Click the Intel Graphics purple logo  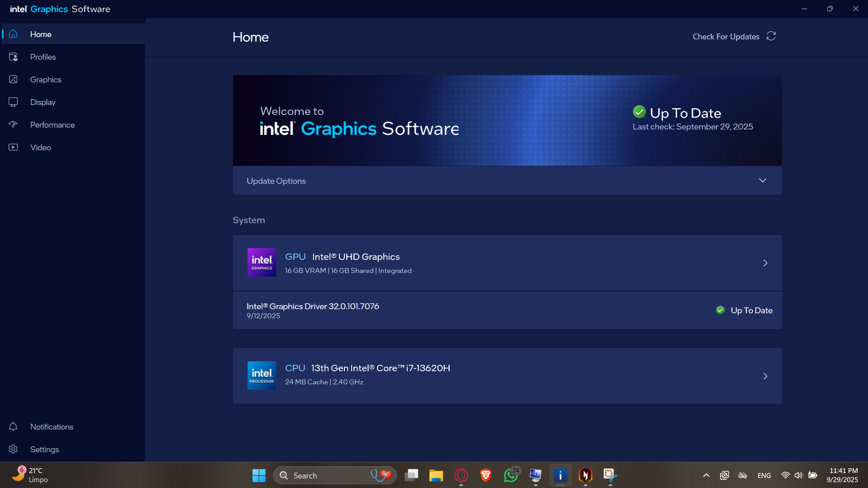pyautogui.click(x=262, y=262)
